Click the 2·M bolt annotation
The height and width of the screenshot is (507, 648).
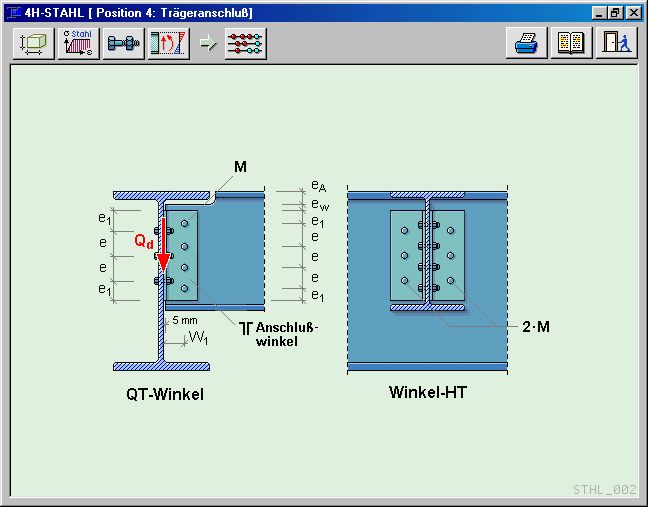click(536, 324)
